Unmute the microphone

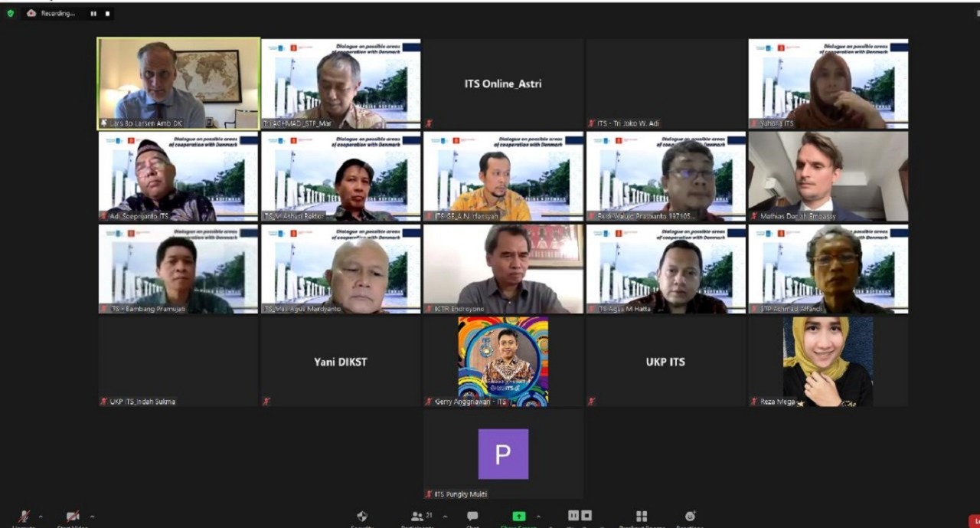click(24, 517)
